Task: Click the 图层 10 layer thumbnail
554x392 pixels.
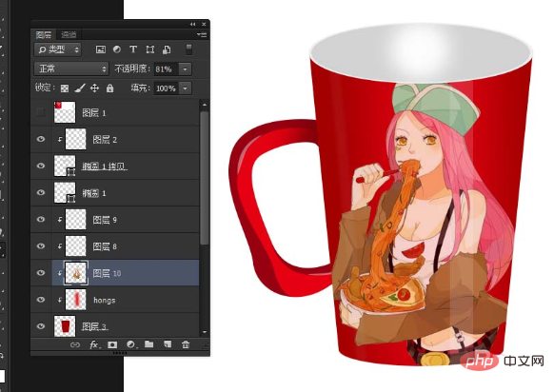Action: 75,273
